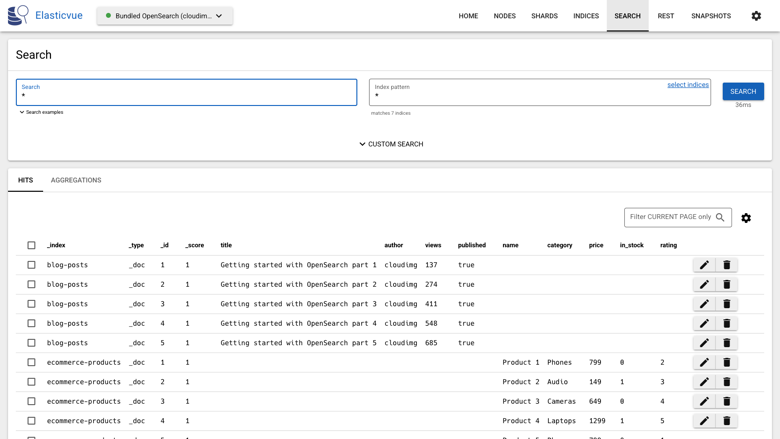Open the NODES page
This screenshot has width=780, height=439.
504,16
